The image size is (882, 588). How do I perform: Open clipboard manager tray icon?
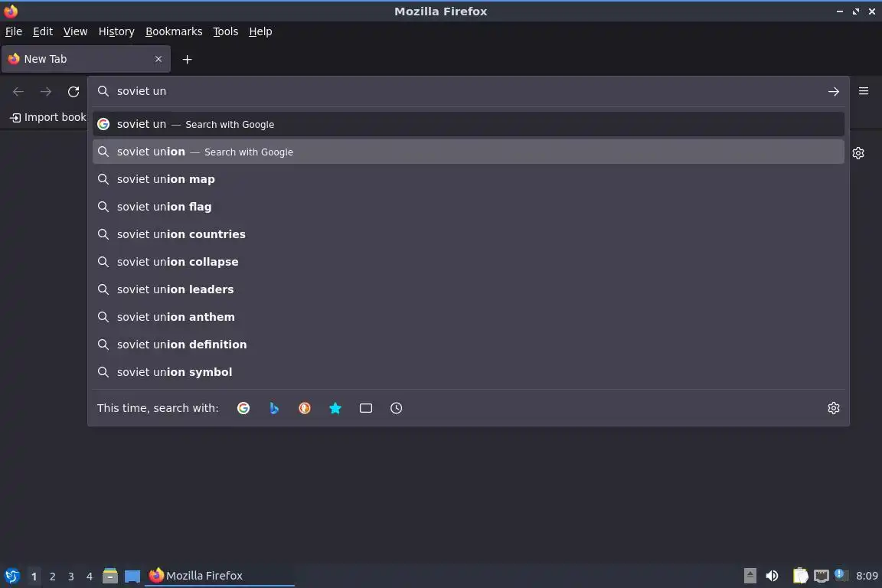(x=800, y=576)
